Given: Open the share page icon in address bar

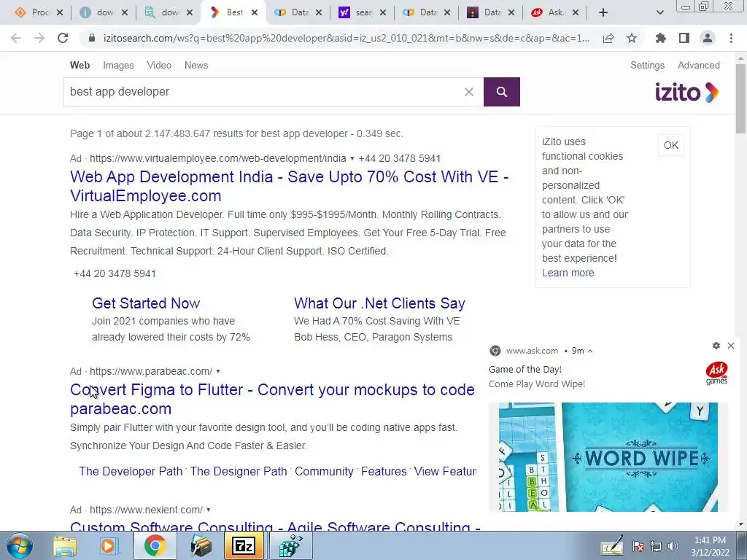Looking at the screenshot, I should click(608, 38).
